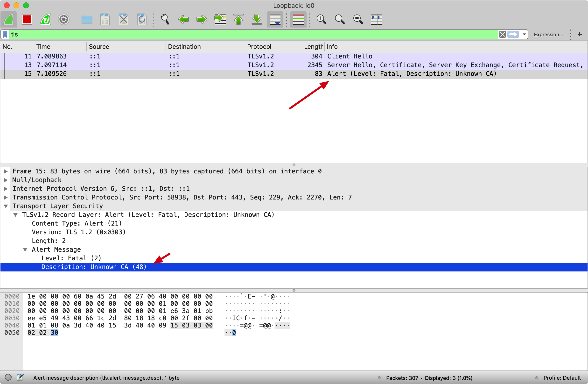Restart the current capture

45,19
